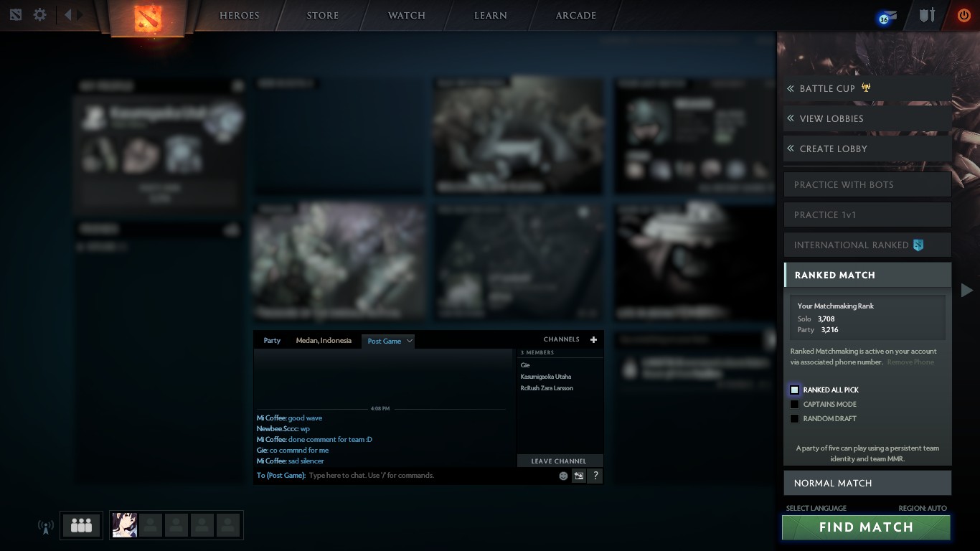Screen dimensions: 980x551
Task: Invite a player to the first empty party slot
Action: click(x=151, y=525)
